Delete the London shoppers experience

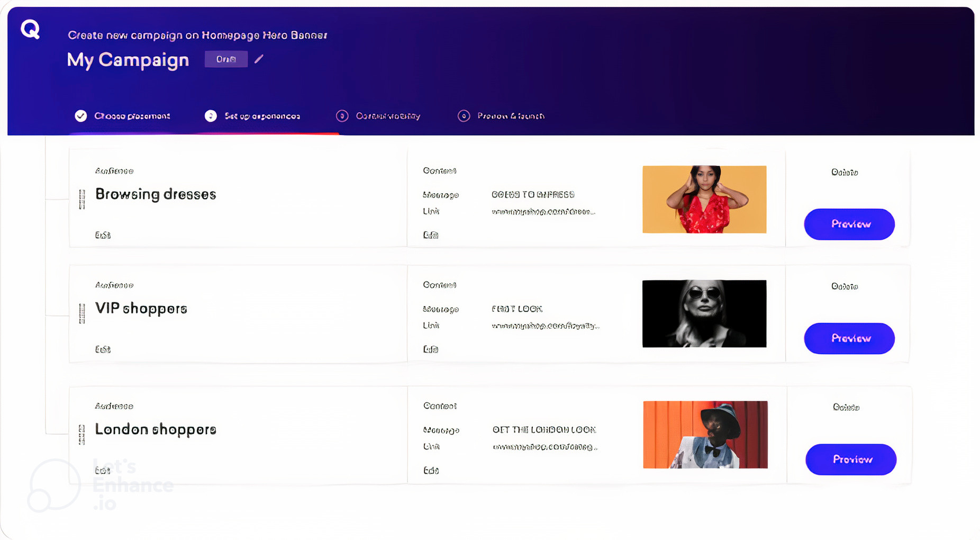[x=846, y=407]
